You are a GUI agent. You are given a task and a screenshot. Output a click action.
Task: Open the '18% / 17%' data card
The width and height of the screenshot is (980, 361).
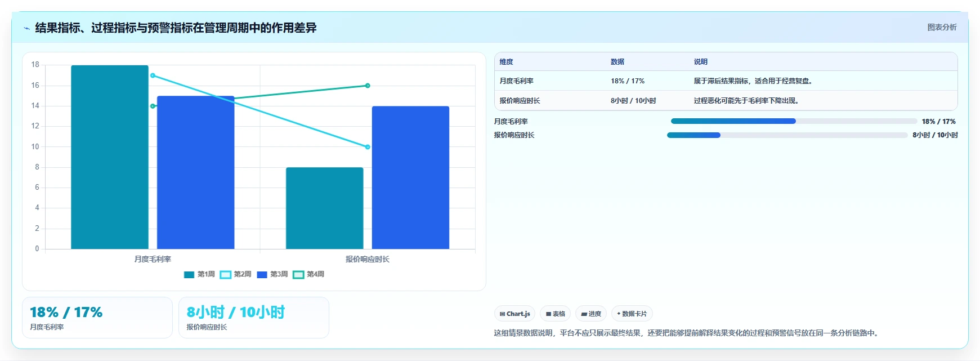(97, 318)
